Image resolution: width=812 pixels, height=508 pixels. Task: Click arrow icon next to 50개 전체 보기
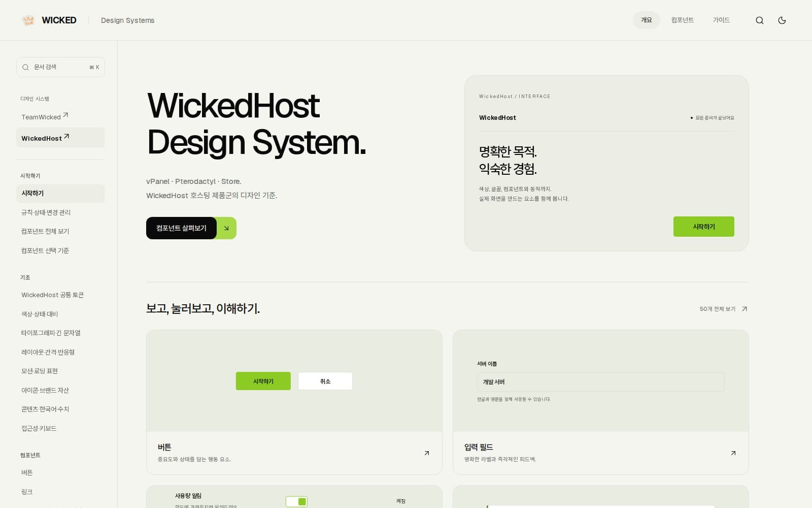pos(744,309)
